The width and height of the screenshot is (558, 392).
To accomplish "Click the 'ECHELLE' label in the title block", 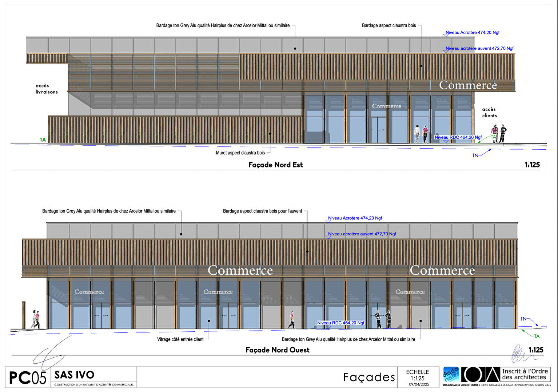I will (418, 372).
